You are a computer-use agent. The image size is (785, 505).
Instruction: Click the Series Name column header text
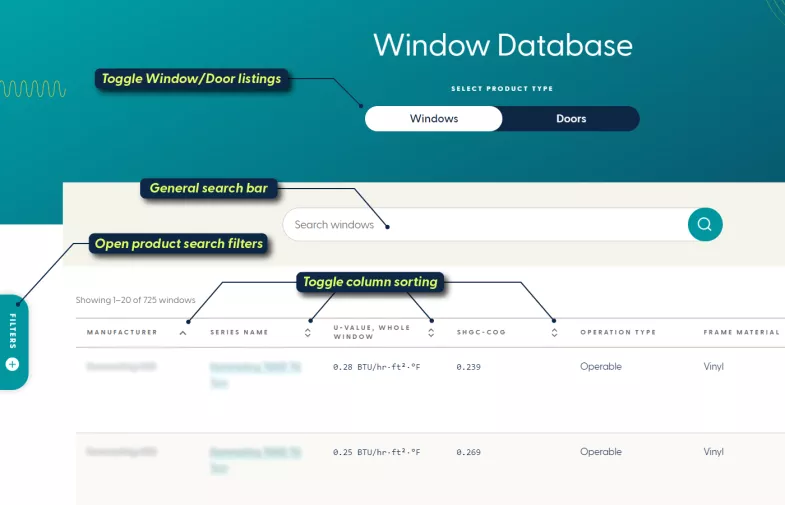click(239, 333)
